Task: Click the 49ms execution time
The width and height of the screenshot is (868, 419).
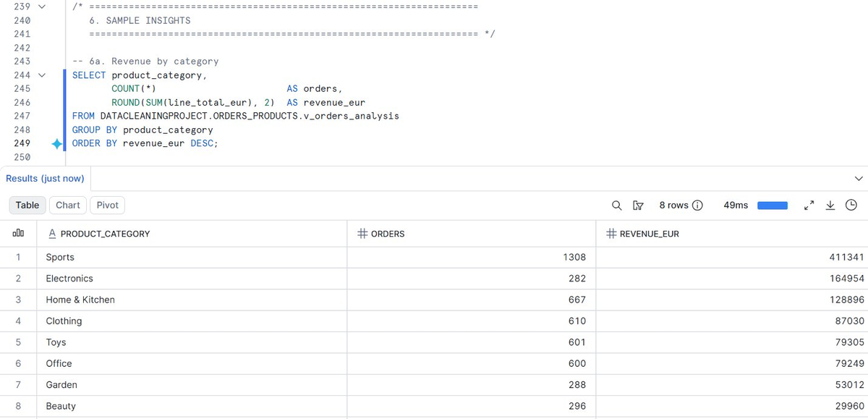Action: (x=736, y=206)
